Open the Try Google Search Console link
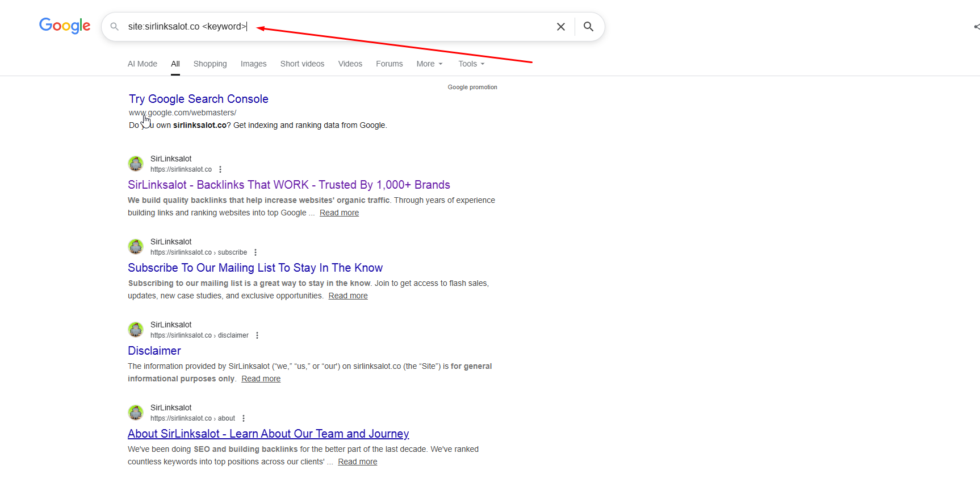Image resolution: width=980 pixels, height=478 pixels. click(198, 99)
